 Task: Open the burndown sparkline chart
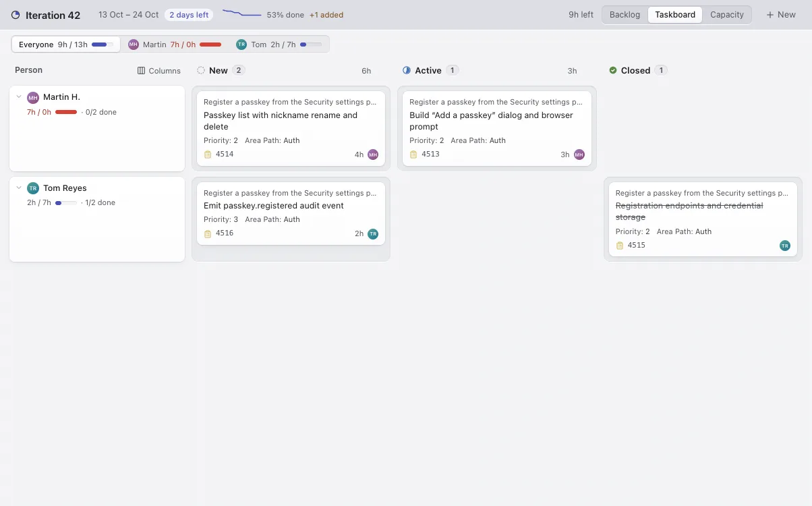(242, 13)
